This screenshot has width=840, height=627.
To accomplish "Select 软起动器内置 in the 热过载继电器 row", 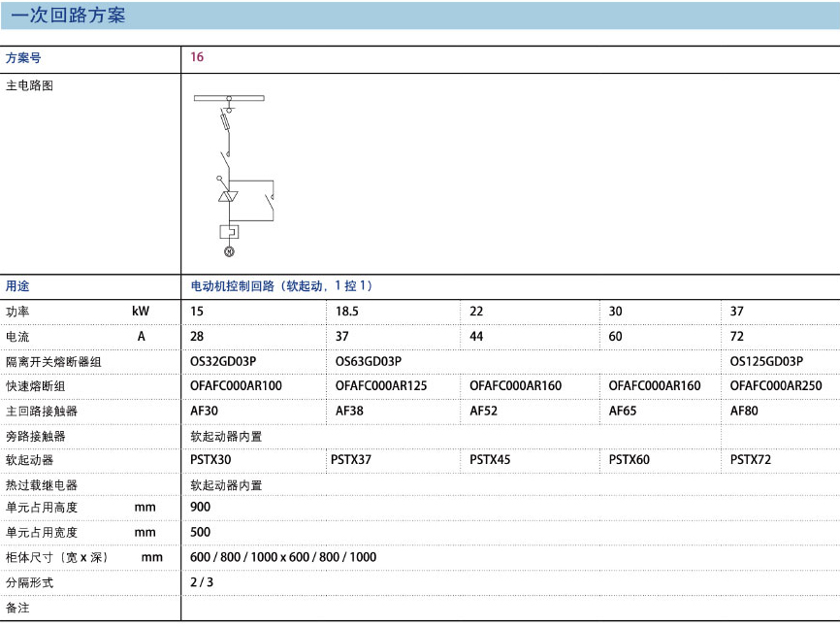I will click(x=226, y=485).
